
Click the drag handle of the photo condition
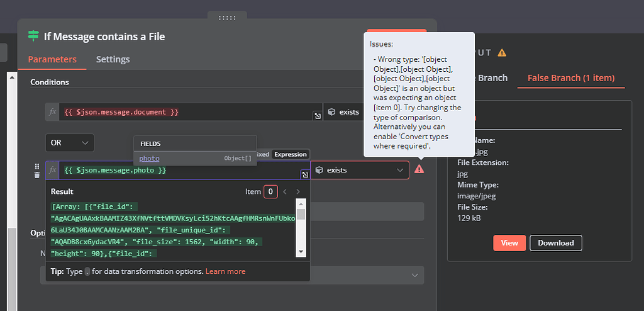coord(36,166)
